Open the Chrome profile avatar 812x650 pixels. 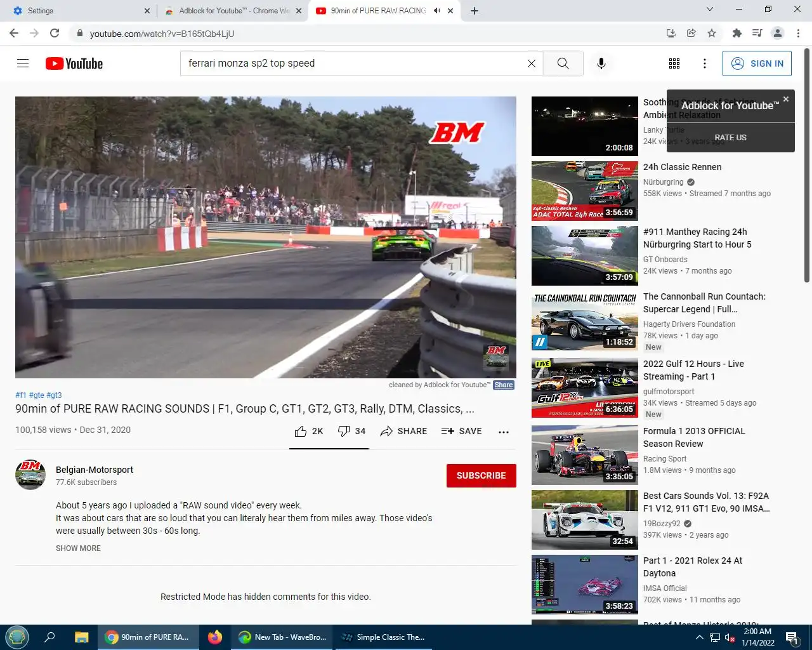(778, 33)
